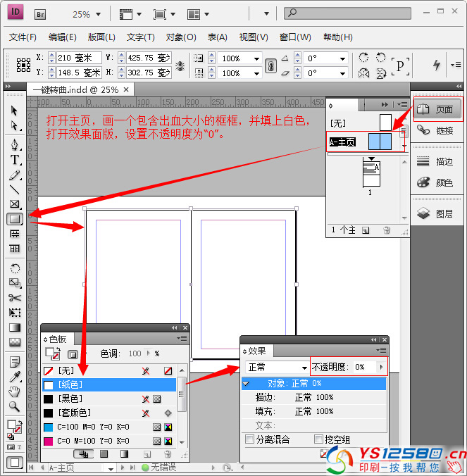This screenshot has width=467, height=476.
Task: Enable the 挖空组 checkbox
Action: tap(318, 439)
